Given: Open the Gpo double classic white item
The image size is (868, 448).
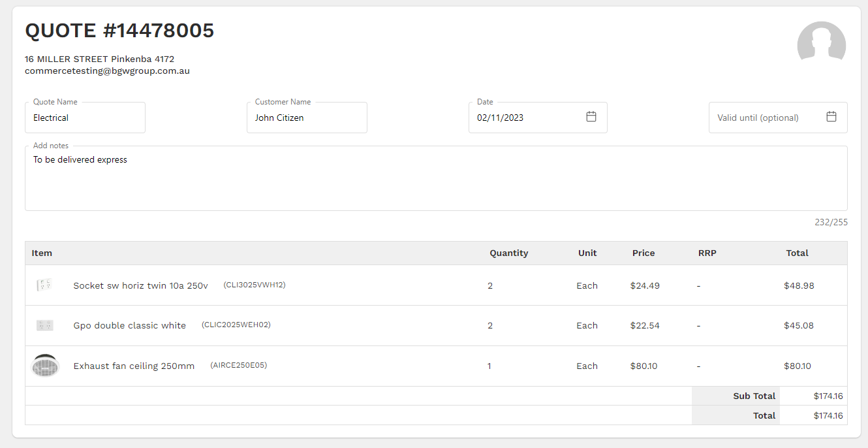Looking at the screenshot, I should tap(129, 325).
